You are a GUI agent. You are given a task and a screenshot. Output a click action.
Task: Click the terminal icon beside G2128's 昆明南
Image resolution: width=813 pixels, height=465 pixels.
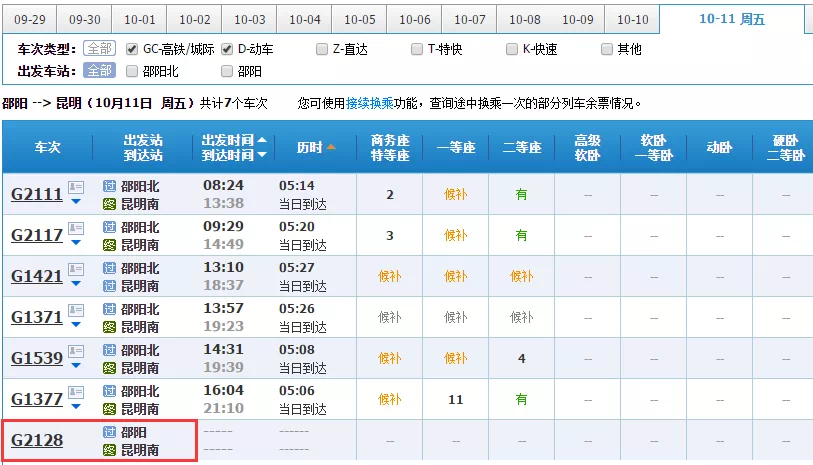109,449
